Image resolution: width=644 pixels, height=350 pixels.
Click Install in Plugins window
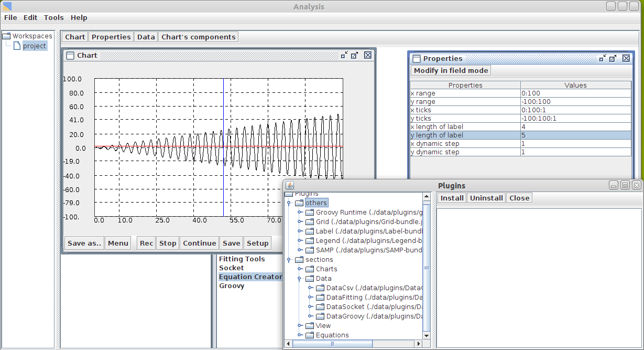(x=452, y=198)
